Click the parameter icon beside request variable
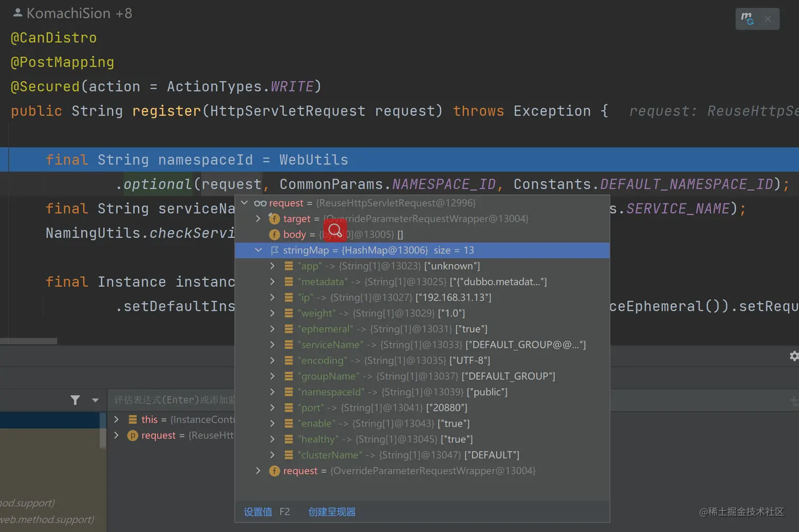799x532 pixels. (133, 435)
